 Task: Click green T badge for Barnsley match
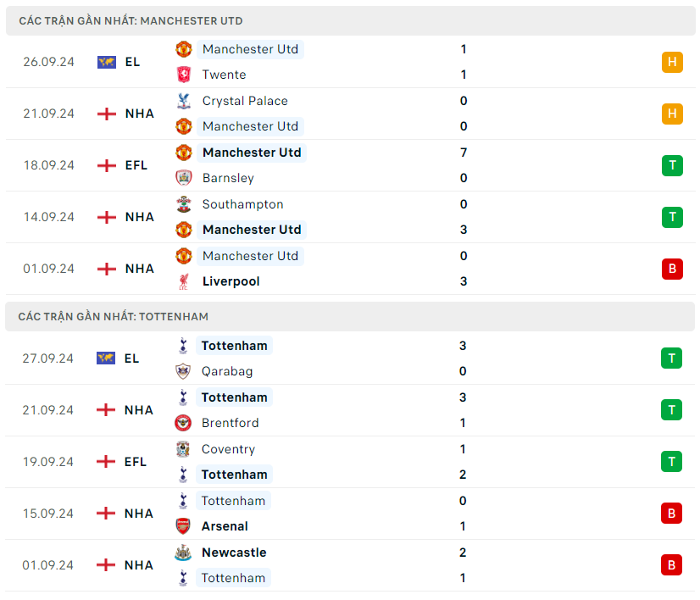pyautogui.click(x=672, y=165)
